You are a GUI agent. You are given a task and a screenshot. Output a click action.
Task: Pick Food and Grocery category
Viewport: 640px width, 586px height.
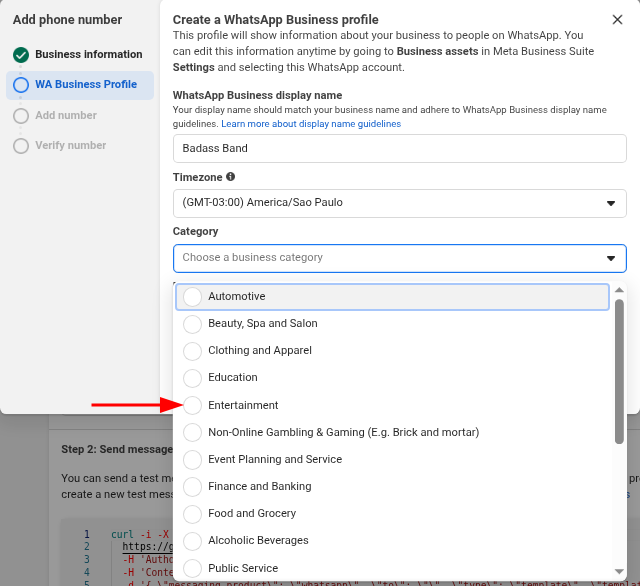252,513
